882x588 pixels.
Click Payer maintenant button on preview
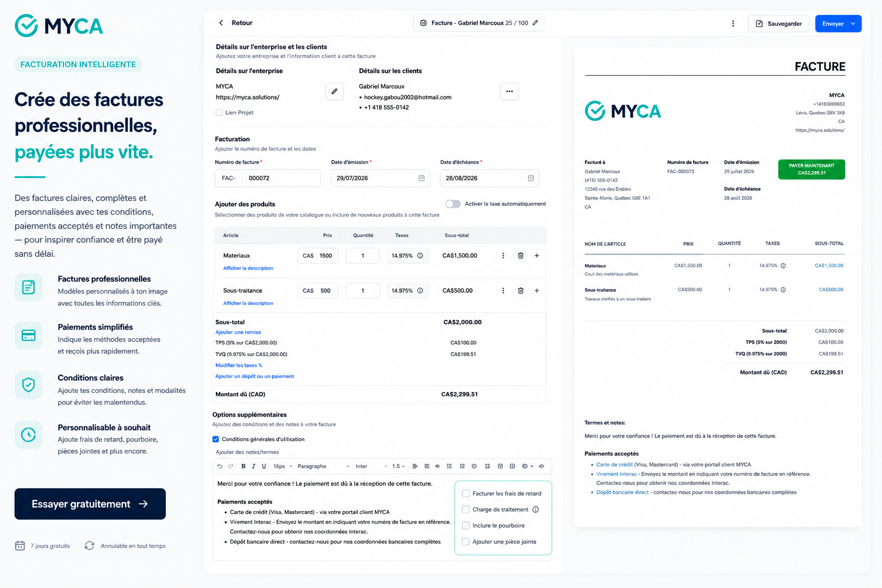click(811, 169)
